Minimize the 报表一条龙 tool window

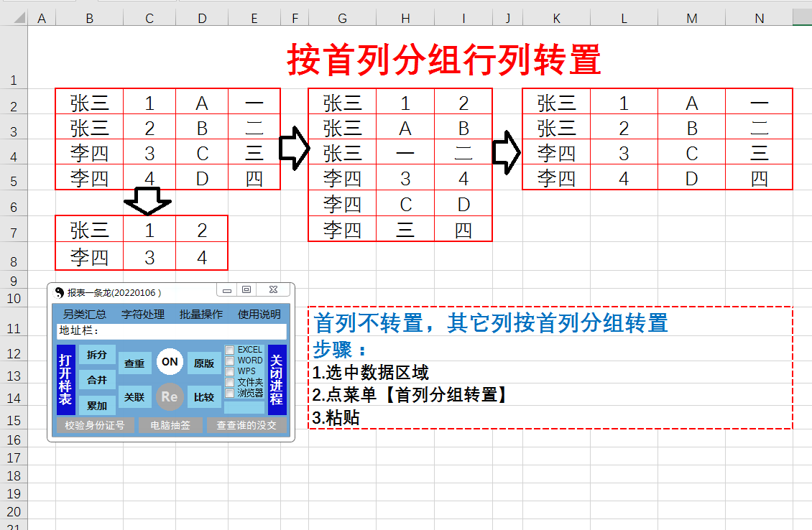click(x=227, y=290)
